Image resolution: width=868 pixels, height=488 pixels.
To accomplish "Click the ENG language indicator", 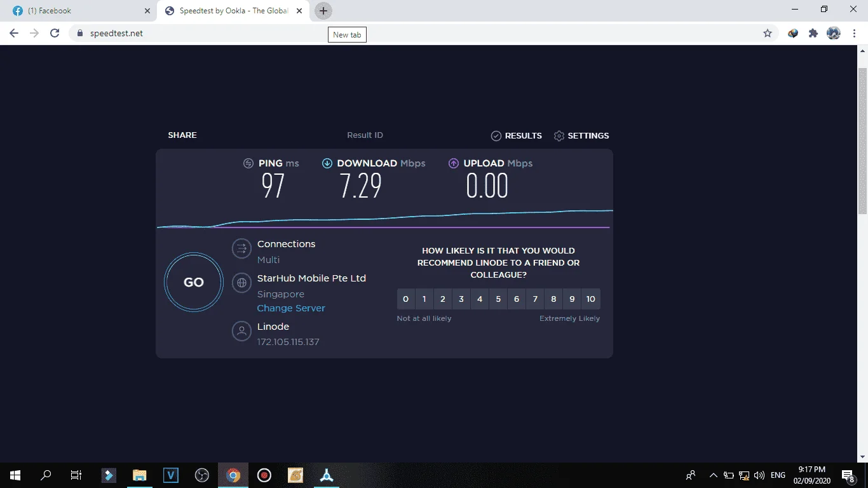I will point(778,475).
